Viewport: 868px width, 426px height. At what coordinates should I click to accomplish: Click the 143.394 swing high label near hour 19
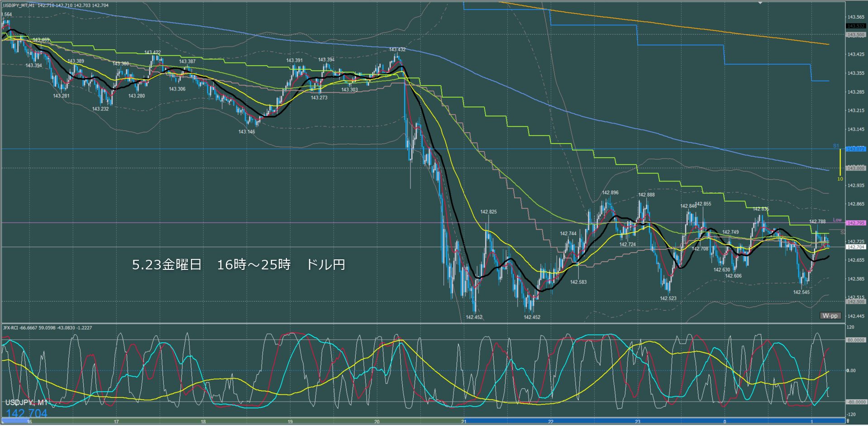[x=326, y=60]
